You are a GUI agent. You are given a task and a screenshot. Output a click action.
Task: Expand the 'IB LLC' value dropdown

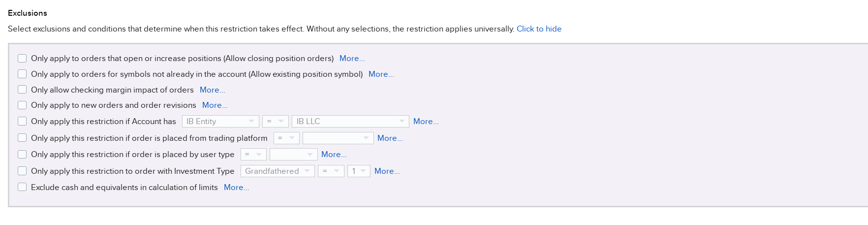[350, 121]
